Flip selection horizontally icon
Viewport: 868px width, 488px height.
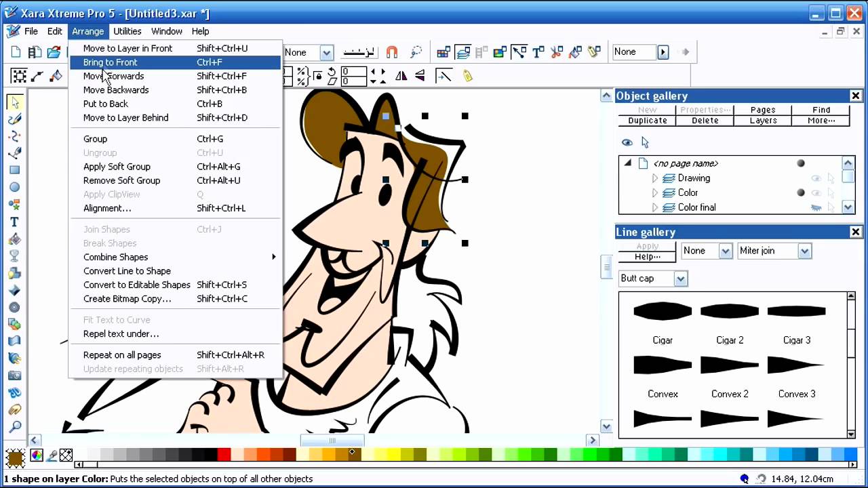[x=401, y=76]
